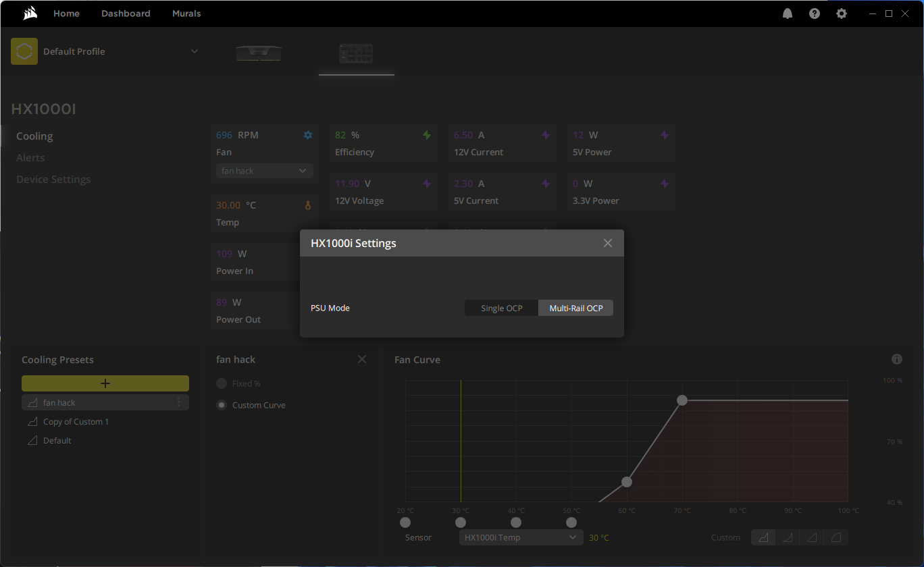Click the Fan Curve info icon
This screenshot has width=924, height=567.
coord(897,359)
